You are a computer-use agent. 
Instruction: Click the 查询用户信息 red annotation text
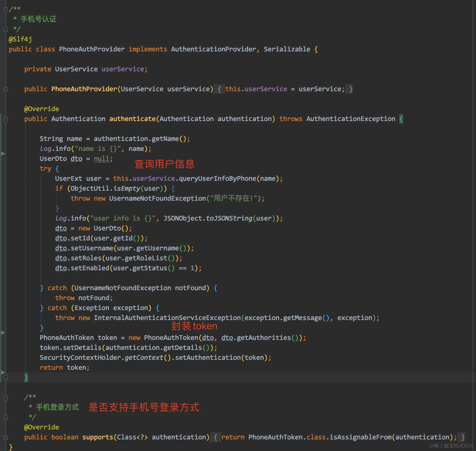(164, 164)
